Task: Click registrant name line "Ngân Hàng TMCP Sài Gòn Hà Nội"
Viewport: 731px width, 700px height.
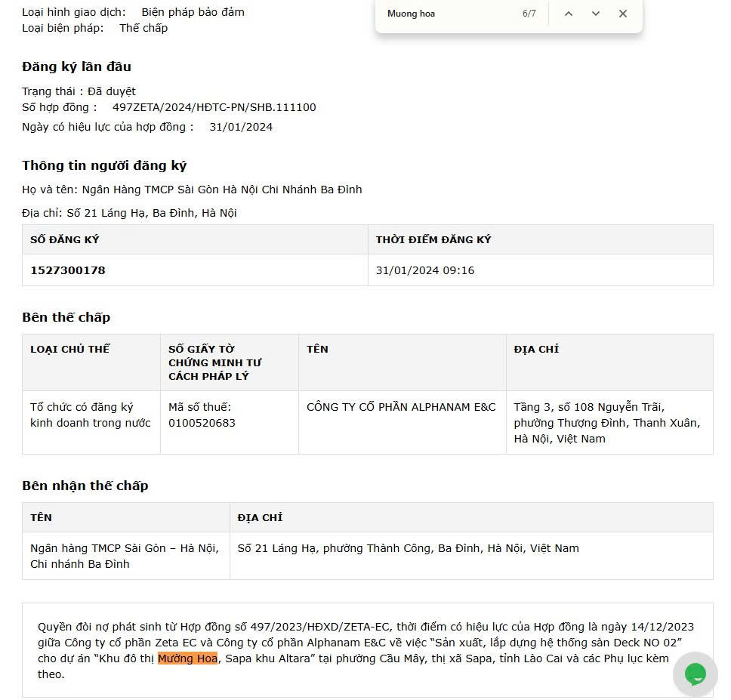Action: 192,190
